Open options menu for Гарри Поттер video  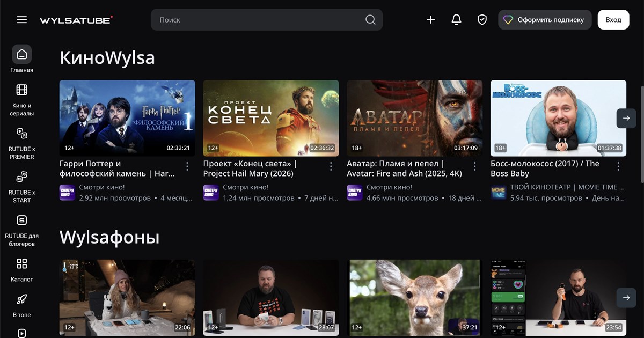pyautogui.click(x=187, y=166)
